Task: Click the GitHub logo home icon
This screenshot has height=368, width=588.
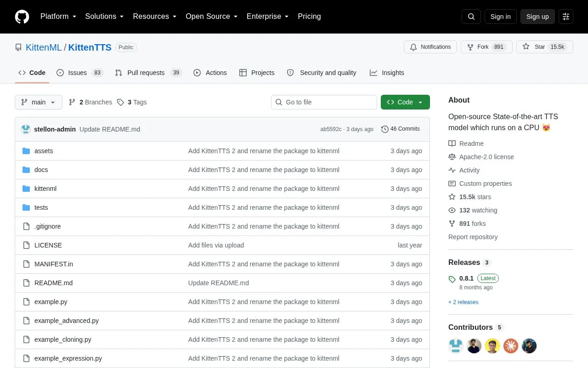Action: pos(22,17)
